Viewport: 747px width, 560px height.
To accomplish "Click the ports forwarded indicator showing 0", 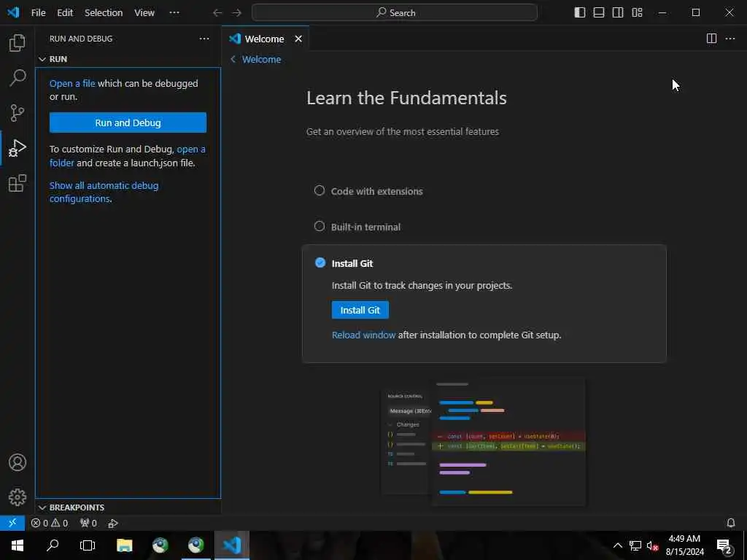I will [88, 523].
